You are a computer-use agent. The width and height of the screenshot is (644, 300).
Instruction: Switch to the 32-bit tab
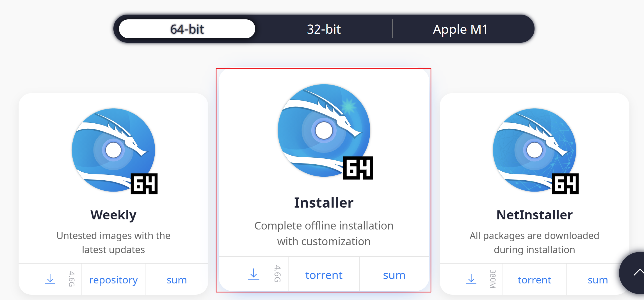(x=324, y=29)
